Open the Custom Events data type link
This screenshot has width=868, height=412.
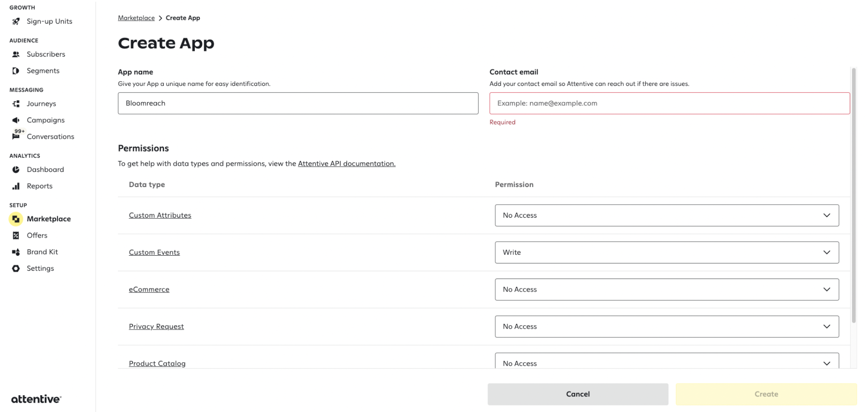click(x=154, y=252)
